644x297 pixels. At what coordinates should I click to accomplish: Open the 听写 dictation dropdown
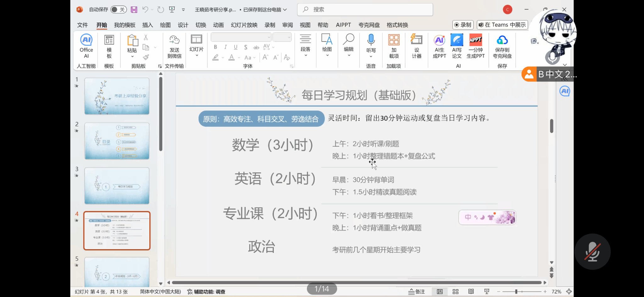tap(371, 57)
